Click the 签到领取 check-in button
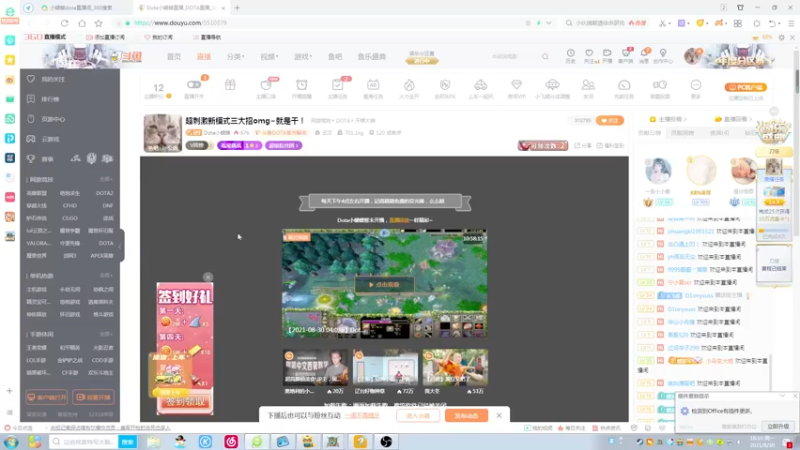The image size is (800, 450). click(x=185, y=402)
